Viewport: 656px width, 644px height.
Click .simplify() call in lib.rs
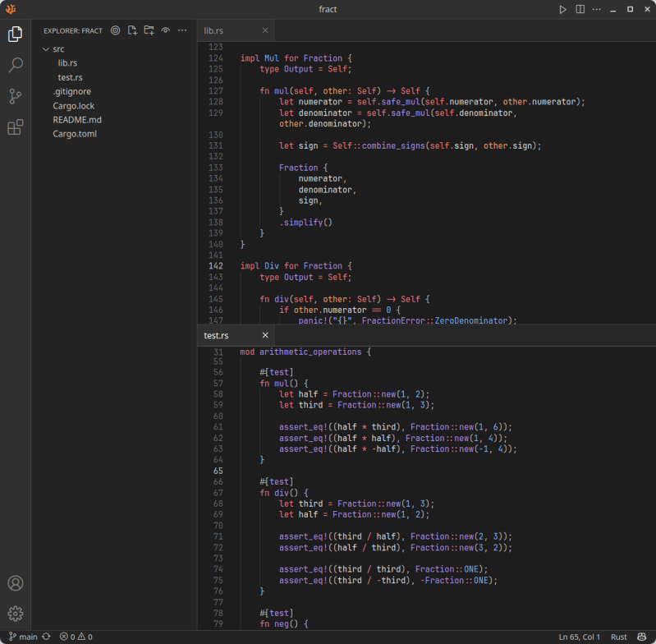pos(305,223)
